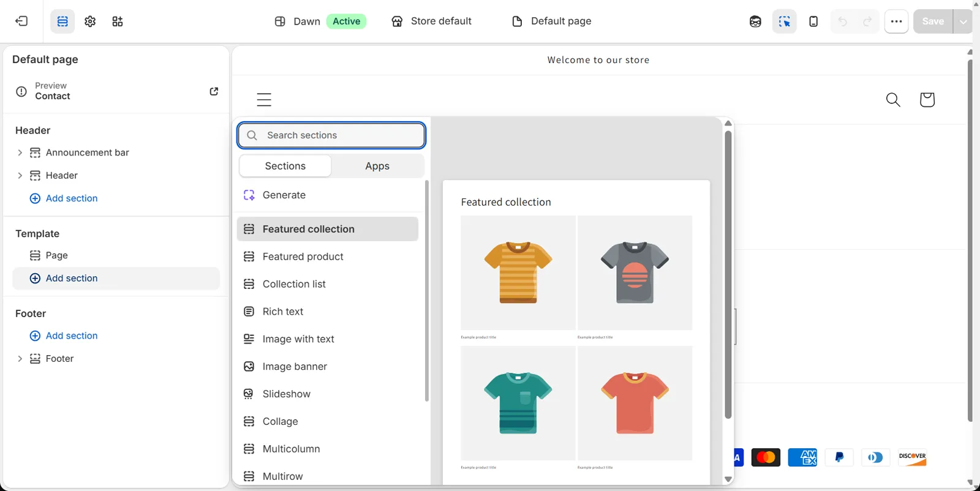Click the Search sections input field
Image resolution: width=980 pixels, height=491 pixels.
[331, 135]
